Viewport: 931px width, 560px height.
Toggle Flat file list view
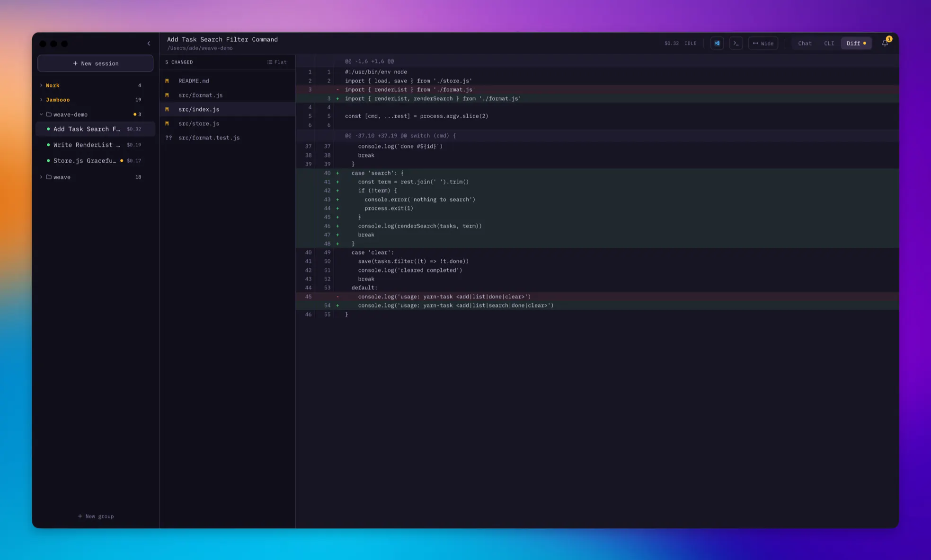point(277,62)
